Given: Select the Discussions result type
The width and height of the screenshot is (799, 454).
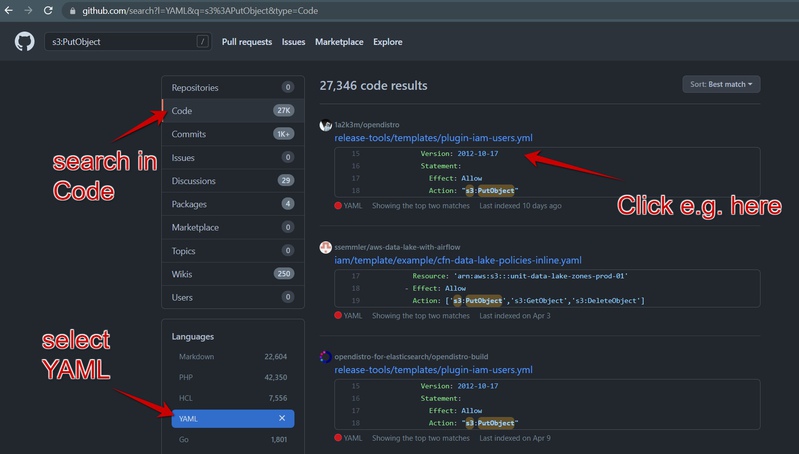Looking at the screenshot, I should 233,180.
